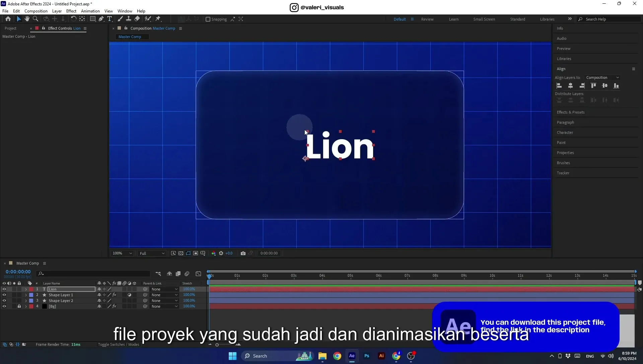Image resolution: width=643 pixels, height=364 pixels.
Task: Enable the Snapping checkbox
Action: [x=208, y=19]
